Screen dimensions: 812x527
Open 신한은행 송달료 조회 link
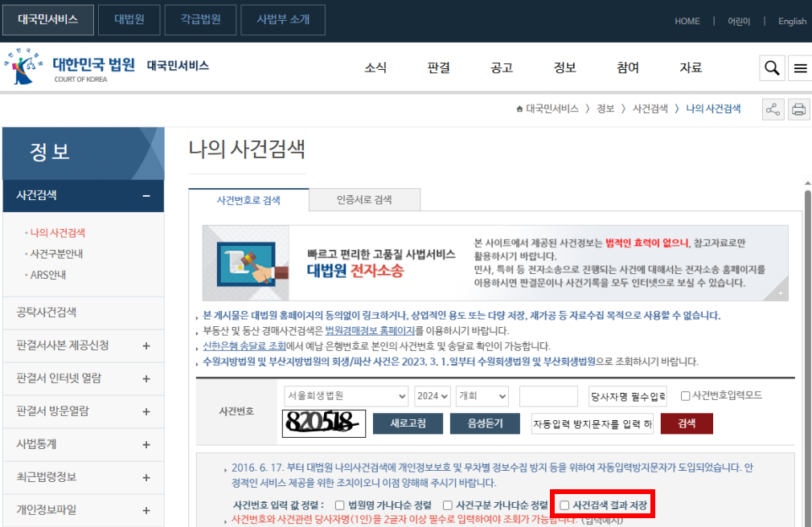244,346
